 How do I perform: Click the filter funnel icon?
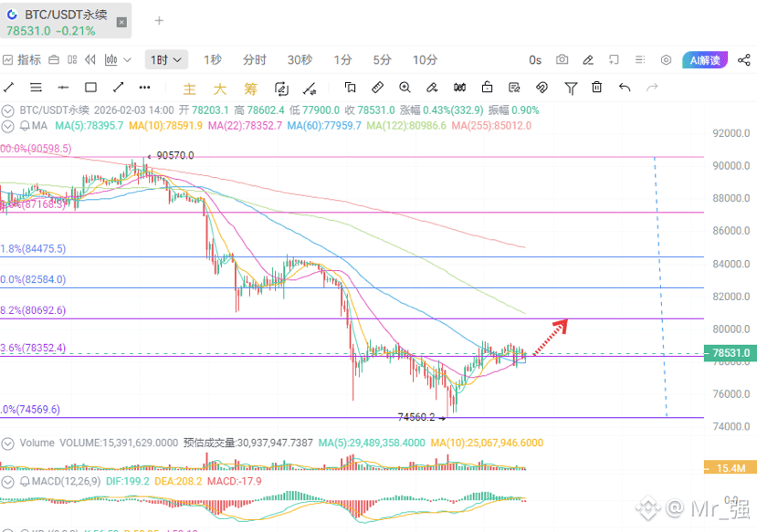(571, 88)
